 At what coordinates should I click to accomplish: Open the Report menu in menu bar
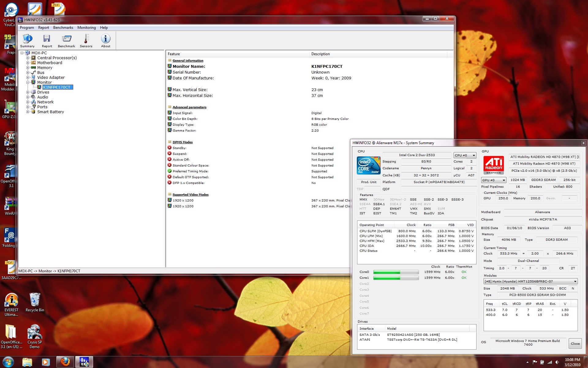(x=43, y=28)
